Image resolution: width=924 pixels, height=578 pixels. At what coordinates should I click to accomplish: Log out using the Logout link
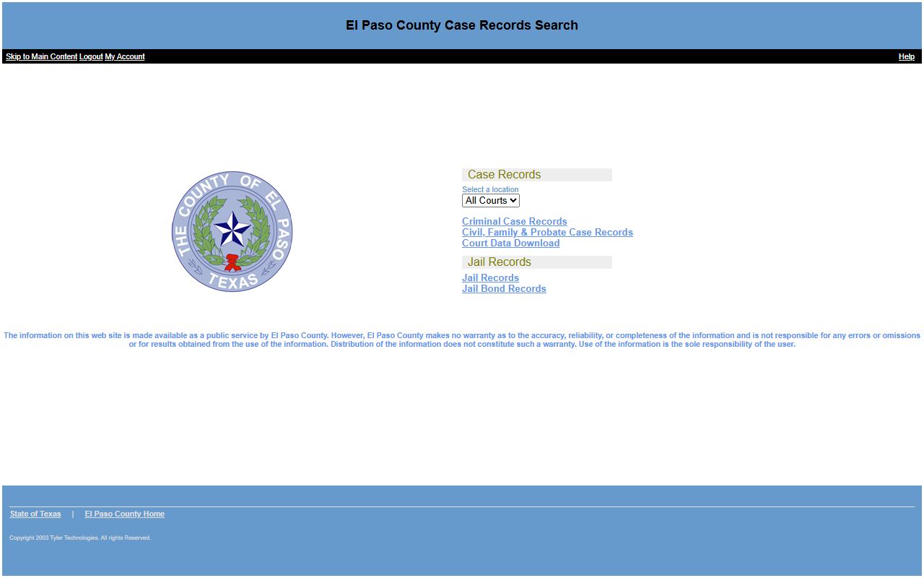tap(91, 56)
